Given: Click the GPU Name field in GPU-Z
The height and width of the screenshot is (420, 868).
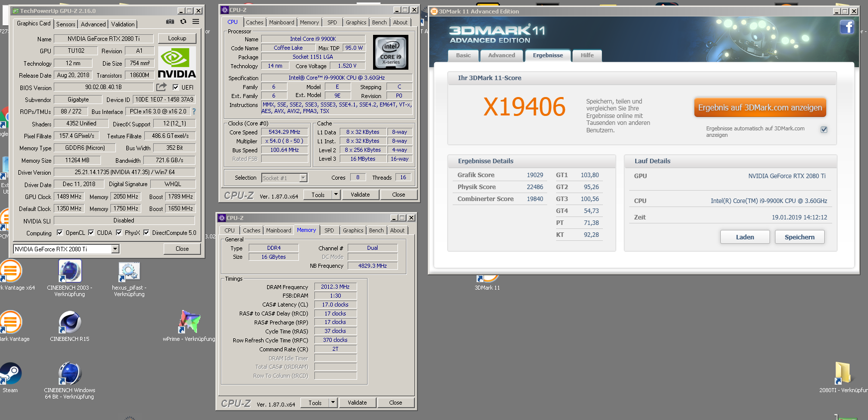Looking at the screenshot, I should [x=104, y=38].
